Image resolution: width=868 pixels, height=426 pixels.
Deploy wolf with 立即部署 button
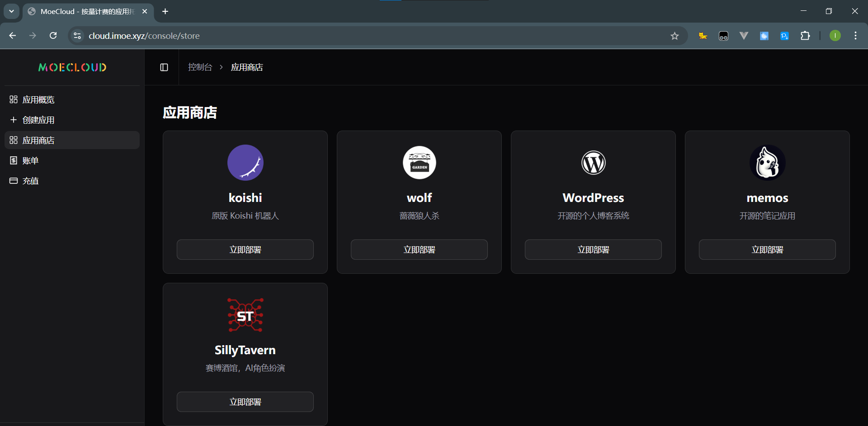(x=419, y=249)
